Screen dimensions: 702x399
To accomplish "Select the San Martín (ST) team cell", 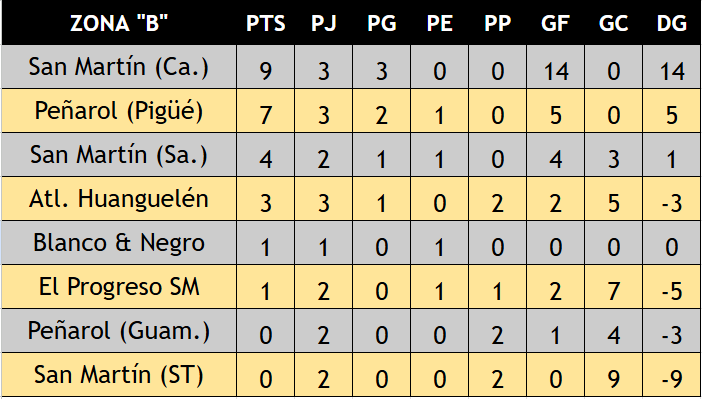I will 119,375.
